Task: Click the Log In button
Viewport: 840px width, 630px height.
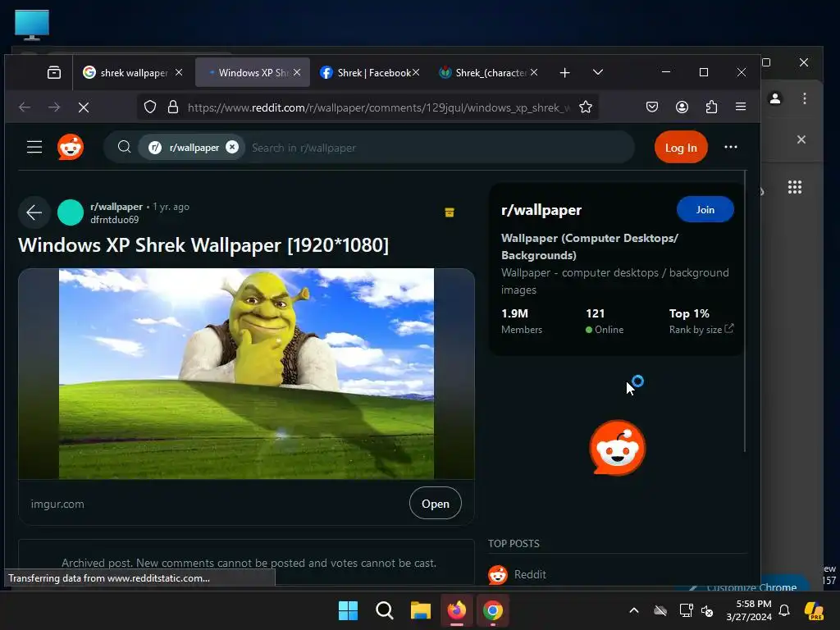Action: 681,148
